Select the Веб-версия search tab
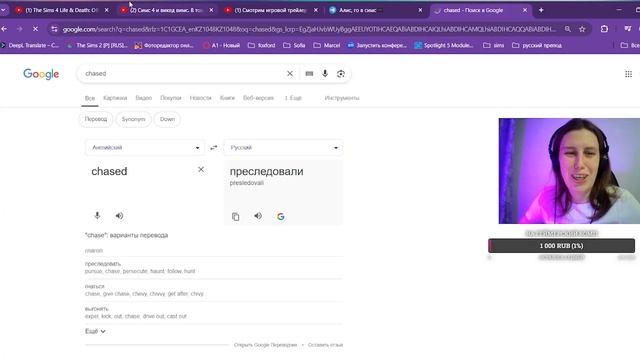Image resolution: width=640 pixels, height=360 pixels. [x=258, y=98]
